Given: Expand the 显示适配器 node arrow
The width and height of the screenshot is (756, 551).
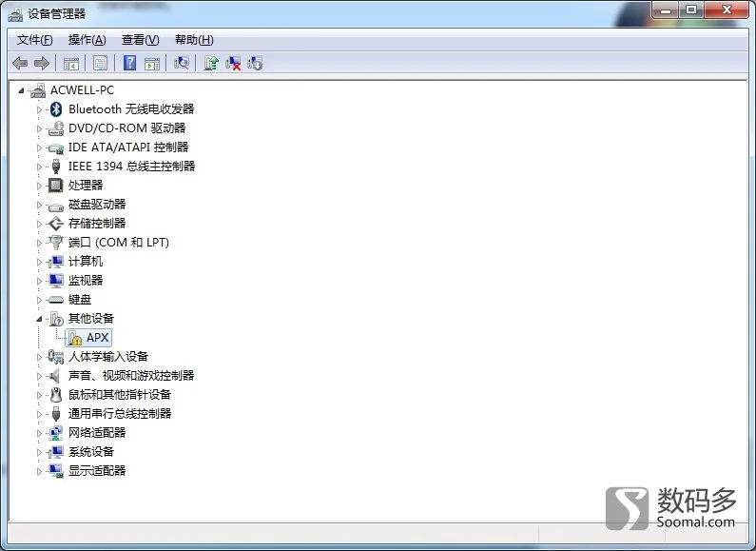Looking at the screenshot, I should coord(39,471).
